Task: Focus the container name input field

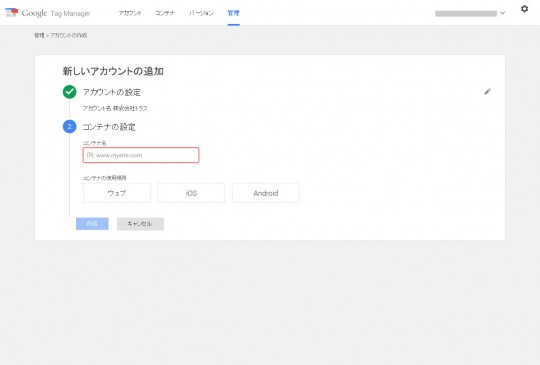Action: pyautogui.click(x=141, y=155)
